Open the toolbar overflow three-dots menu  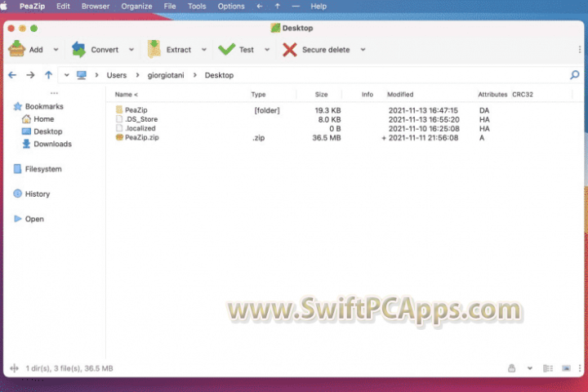tap(579, 50)
